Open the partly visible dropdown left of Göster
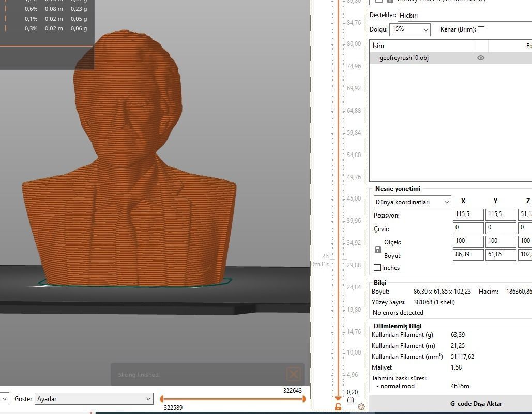The width and height of the screenshot is (532, 414). 4,399
